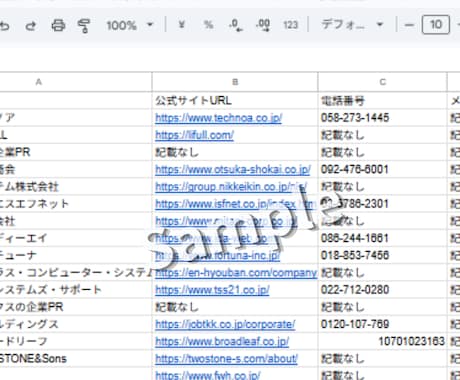Open the broadleaf.co.jp link
Viewport: 460px width, 380px height.
222,342
